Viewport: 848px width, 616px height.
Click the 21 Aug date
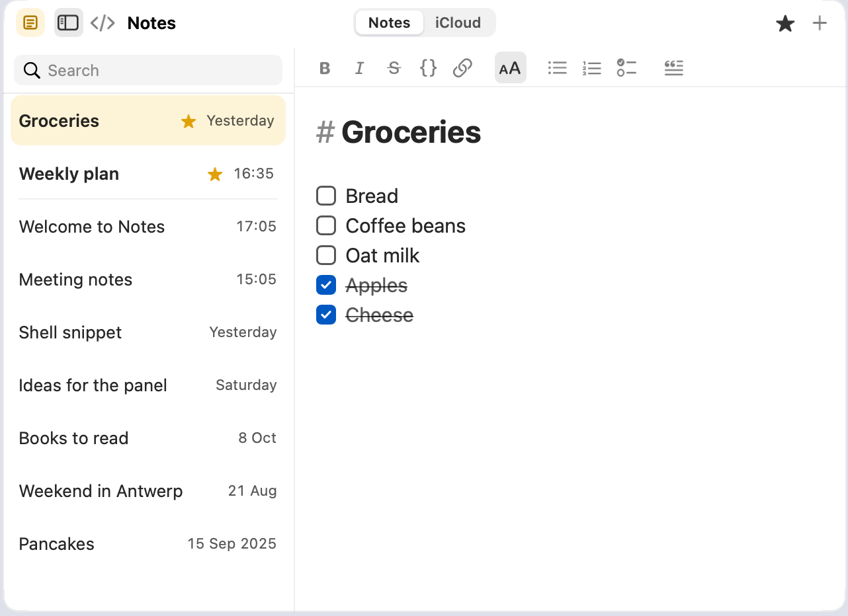(252, 491)
